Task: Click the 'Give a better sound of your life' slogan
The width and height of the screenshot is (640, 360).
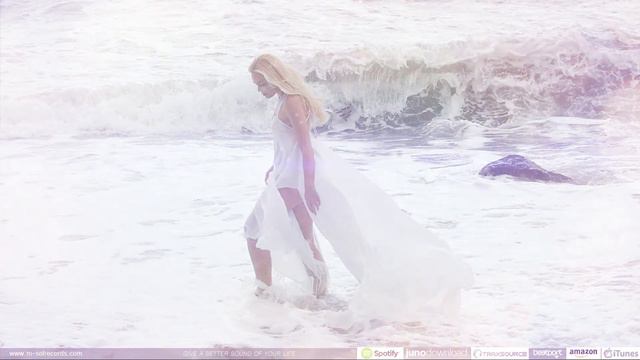Action: [239, 353]
